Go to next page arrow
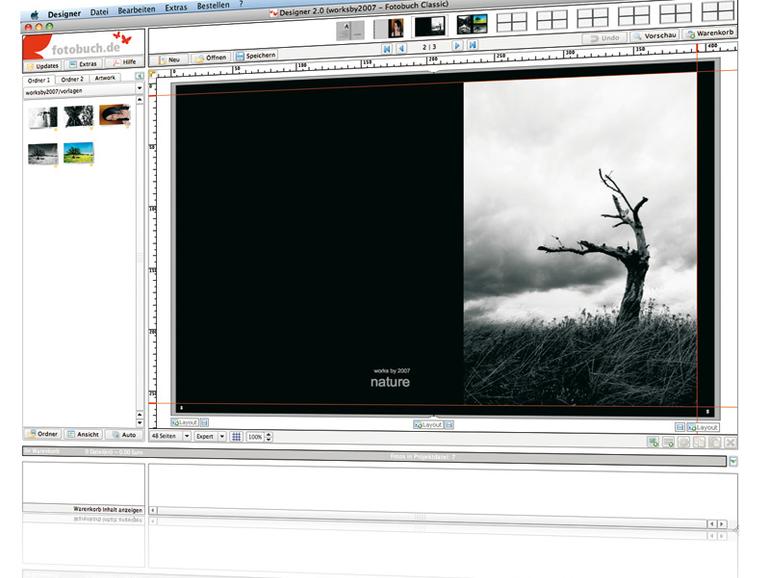Viewport: 770px width, 578px height. 457,46
